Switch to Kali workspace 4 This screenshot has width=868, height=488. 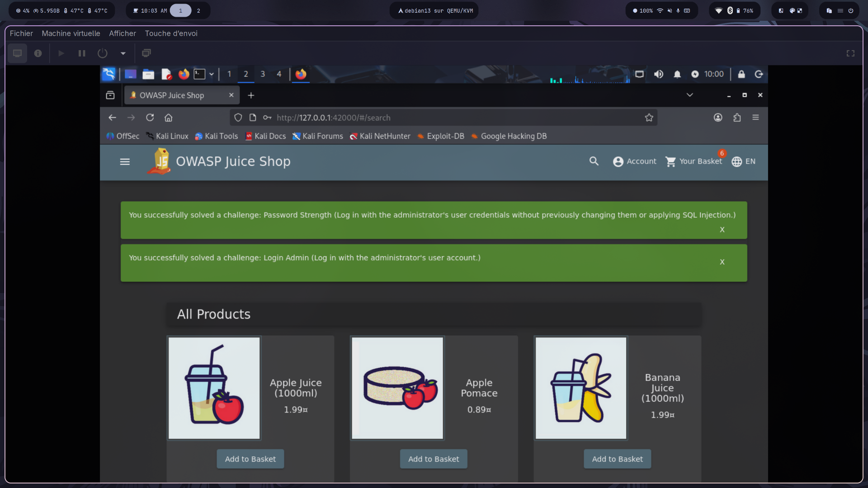pyautogui.click(x=279, y=74)
